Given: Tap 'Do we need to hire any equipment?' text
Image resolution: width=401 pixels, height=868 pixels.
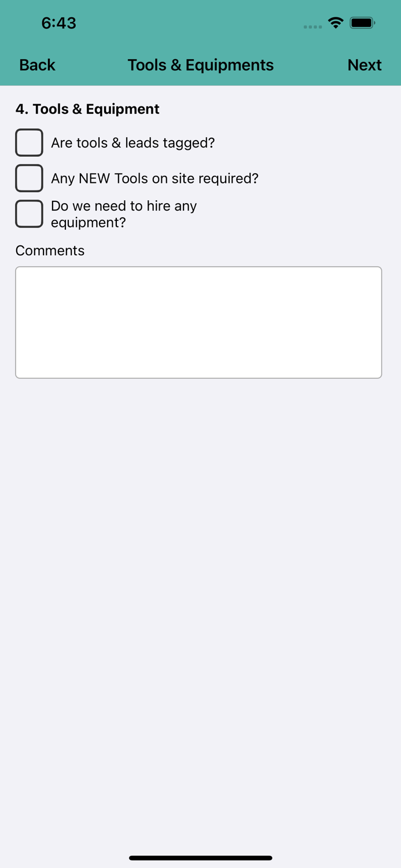Looking at the screenshot, I should (124, 214).
